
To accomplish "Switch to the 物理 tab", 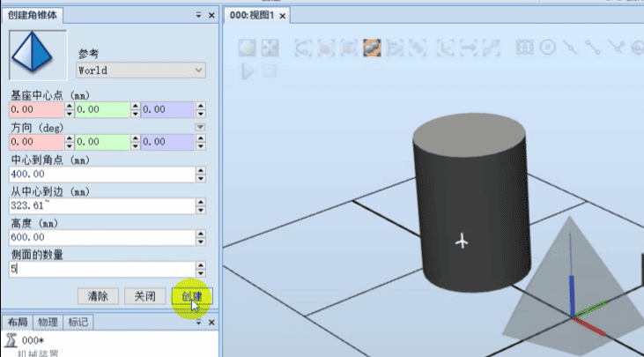I will point(48,322).
